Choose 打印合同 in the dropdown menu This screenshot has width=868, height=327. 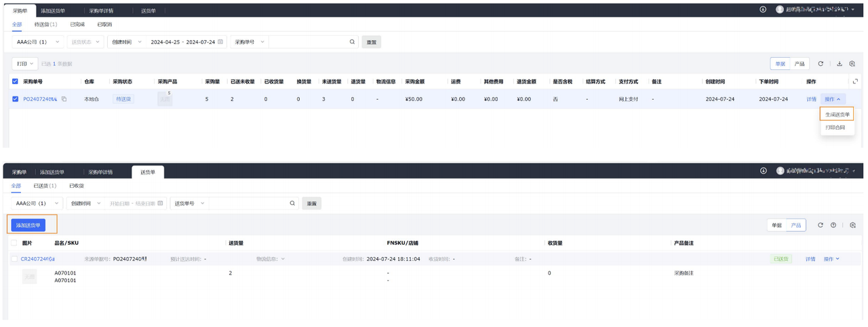pyautogui.click(x=835, y=128)
